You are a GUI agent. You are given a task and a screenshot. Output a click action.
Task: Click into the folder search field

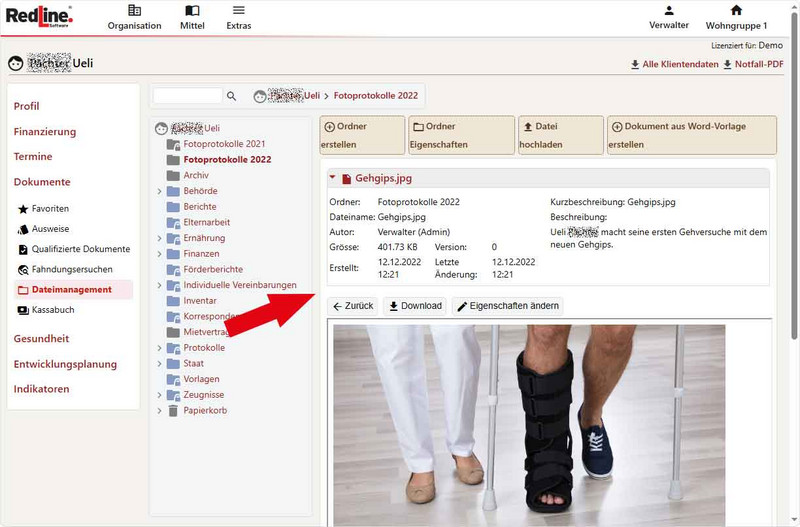(187, 96)
